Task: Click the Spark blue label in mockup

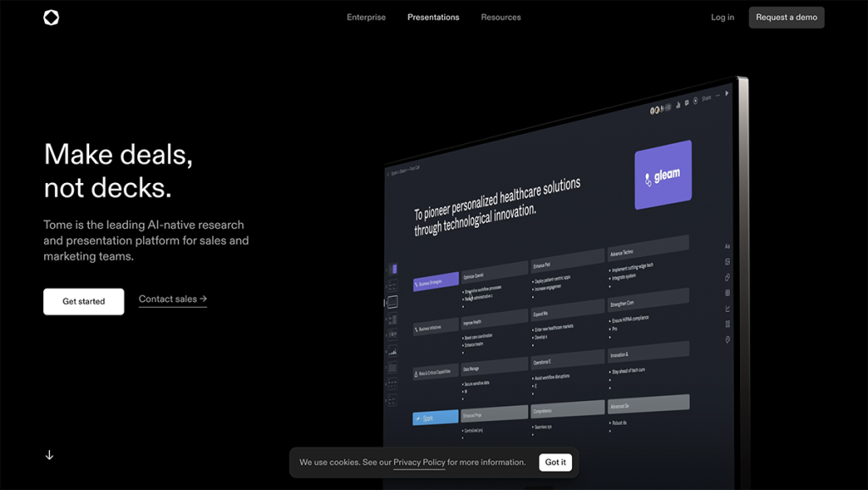Action: [436, 417]
